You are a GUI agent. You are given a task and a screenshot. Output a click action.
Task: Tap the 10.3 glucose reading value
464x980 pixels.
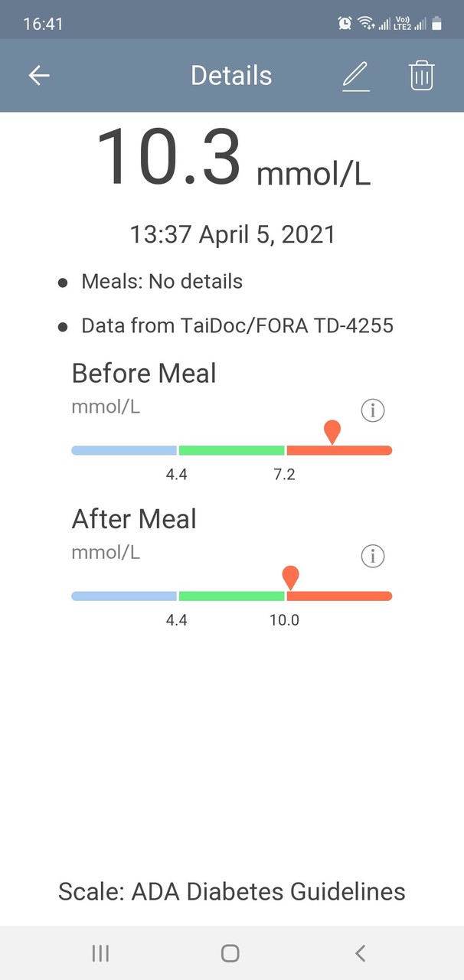point(168,158)
